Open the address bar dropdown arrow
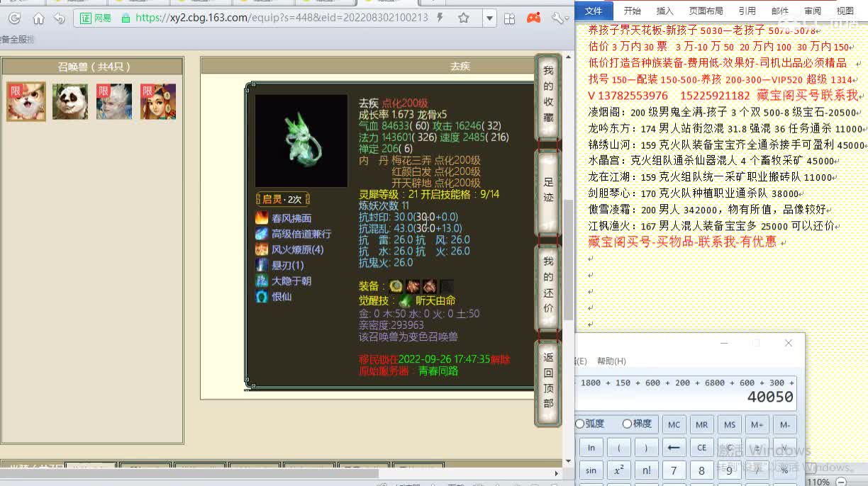Image resolution: width=868 pixels, height=486 pixels. tap(489, 18)
